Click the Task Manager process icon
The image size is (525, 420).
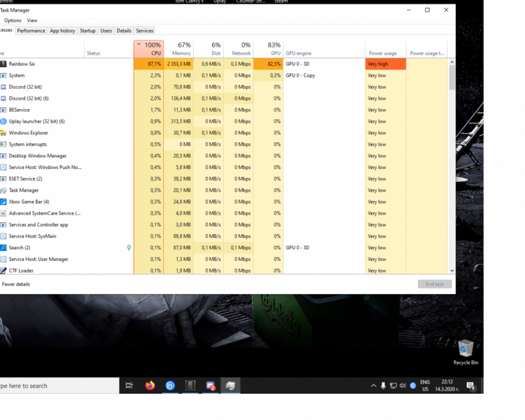(3, 190)
